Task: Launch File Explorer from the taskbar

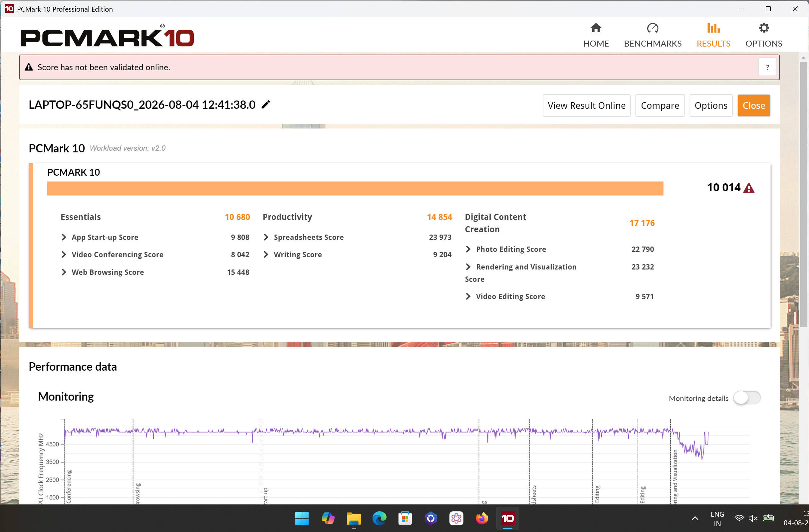Action: point(354,518)
